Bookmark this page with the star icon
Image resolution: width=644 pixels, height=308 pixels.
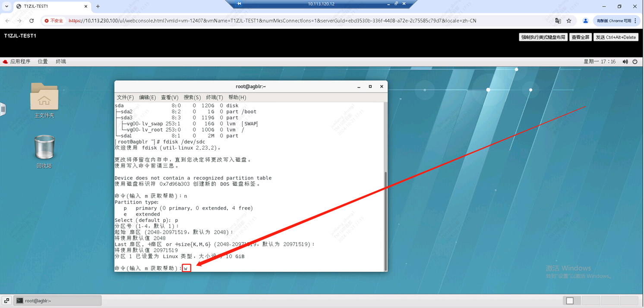pos(569,21)
